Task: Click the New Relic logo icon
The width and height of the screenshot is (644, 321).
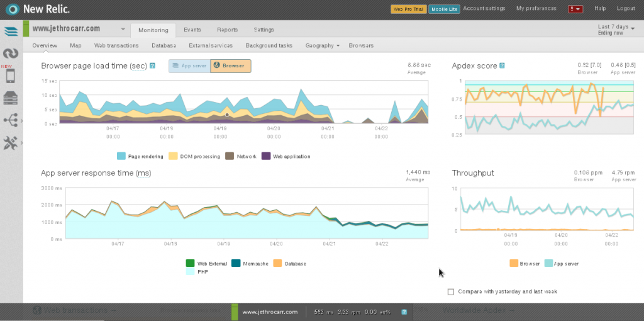Action: [13, 9]
